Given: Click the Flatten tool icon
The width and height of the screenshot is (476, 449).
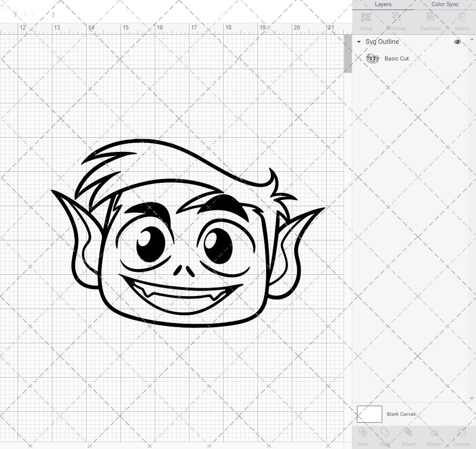Looking at the screenshot, I should click(x=434, y=434).
